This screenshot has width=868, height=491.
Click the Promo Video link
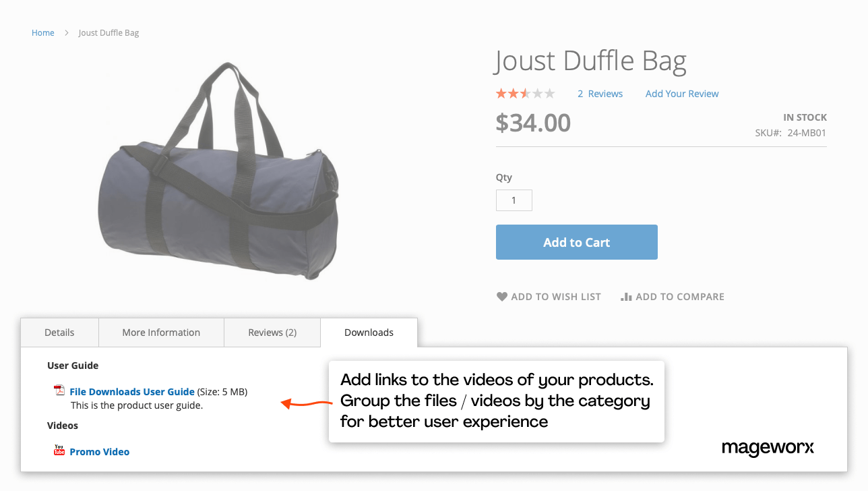tap(99, 451)
